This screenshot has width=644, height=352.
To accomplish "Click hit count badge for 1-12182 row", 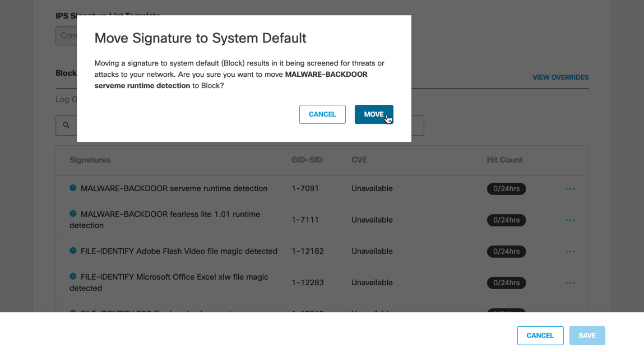I will pos(506,251).
